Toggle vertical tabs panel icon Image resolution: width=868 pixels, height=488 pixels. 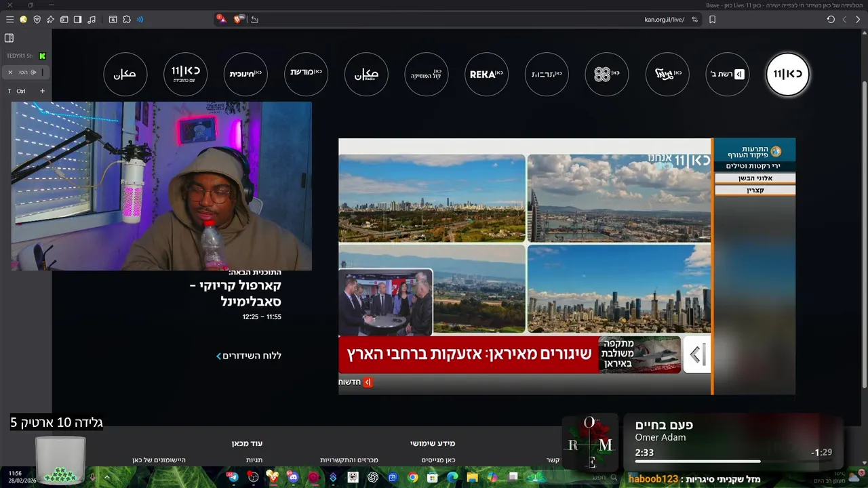click(x=9, y=38)
